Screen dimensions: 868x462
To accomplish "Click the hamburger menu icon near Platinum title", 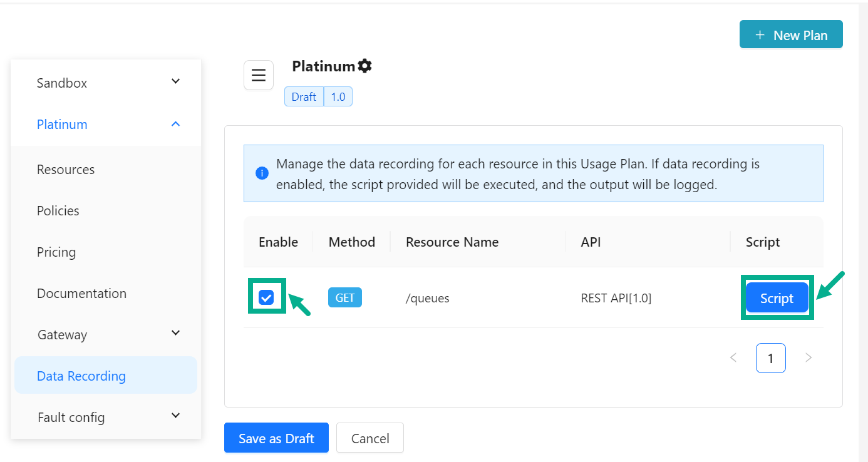I will (x=258, y=74).
